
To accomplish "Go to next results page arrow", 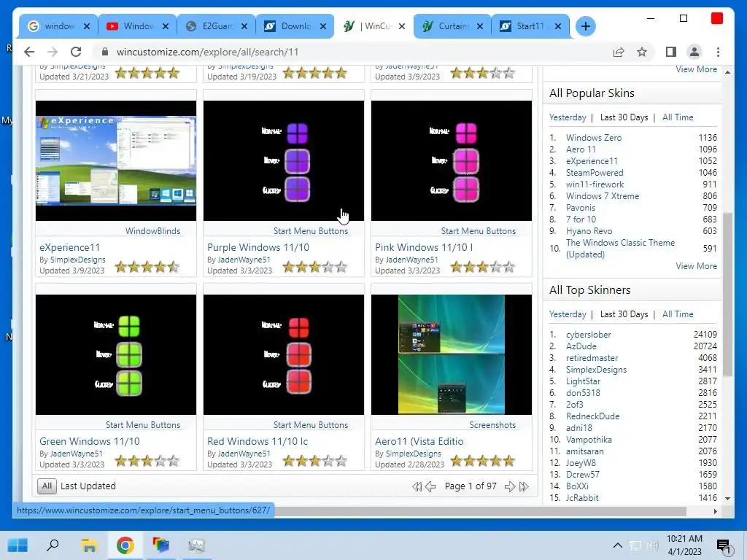I will tap(510, 486).
